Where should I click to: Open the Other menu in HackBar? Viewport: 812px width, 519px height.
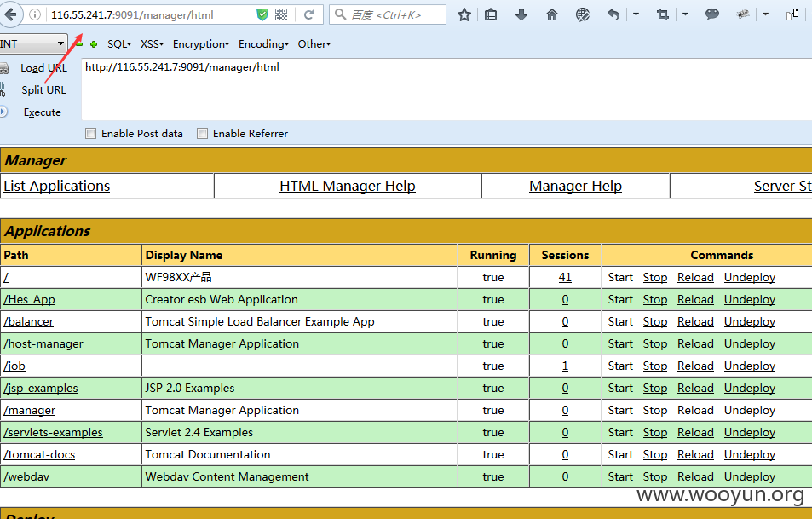point(314,44)
